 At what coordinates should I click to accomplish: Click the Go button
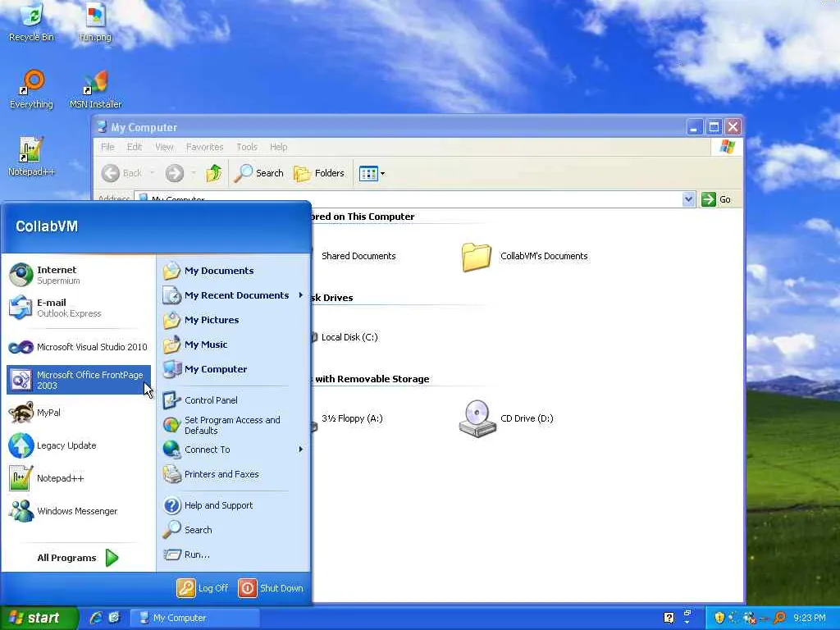click(x=717, y=199)
